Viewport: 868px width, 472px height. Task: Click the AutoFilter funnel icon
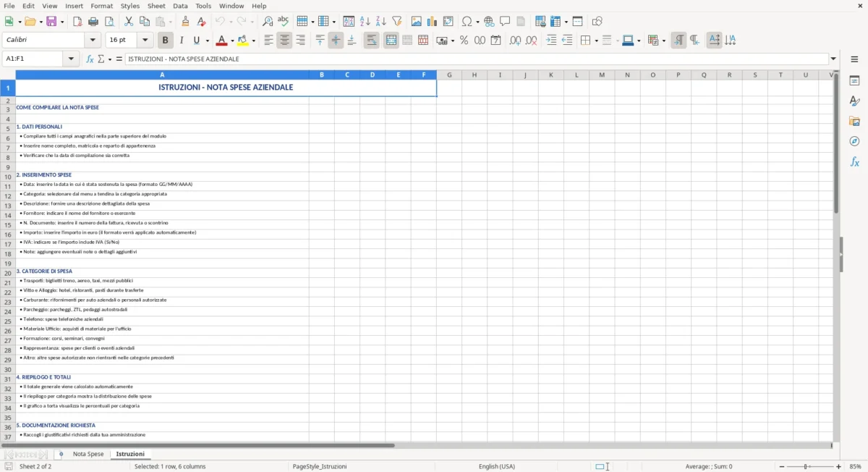click(397, 22)
